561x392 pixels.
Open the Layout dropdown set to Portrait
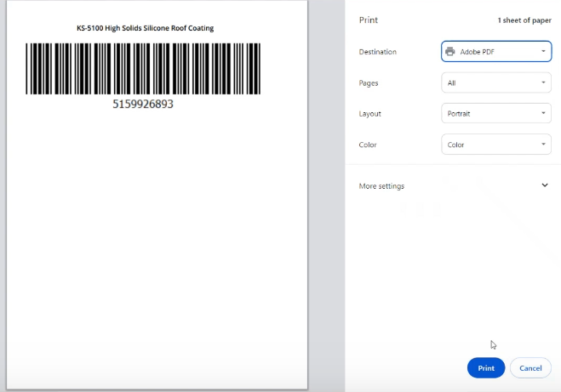coord(496,113)
